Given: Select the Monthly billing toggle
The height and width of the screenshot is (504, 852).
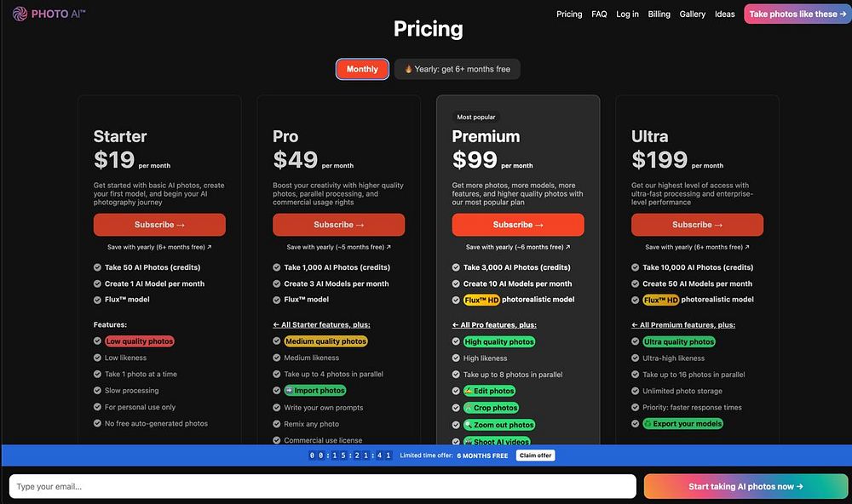Looking at the screenshot, I should 362,69.
